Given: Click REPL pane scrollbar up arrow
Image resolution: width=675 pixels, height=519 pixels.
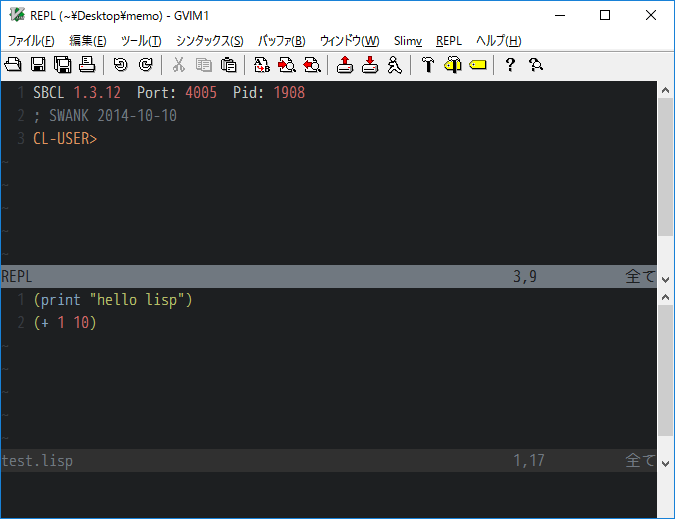Looking at the screenshot, I should coord(666,91).
